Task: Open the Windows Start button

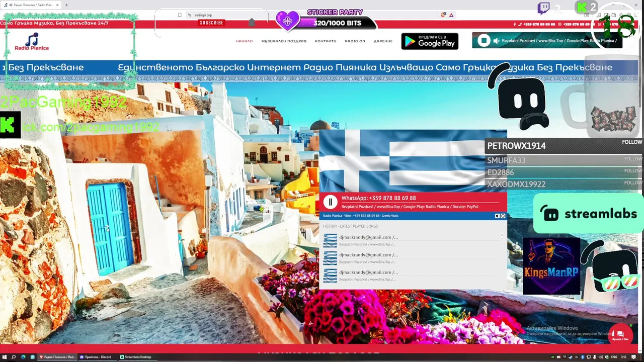Action: click(x=4, y=357)
